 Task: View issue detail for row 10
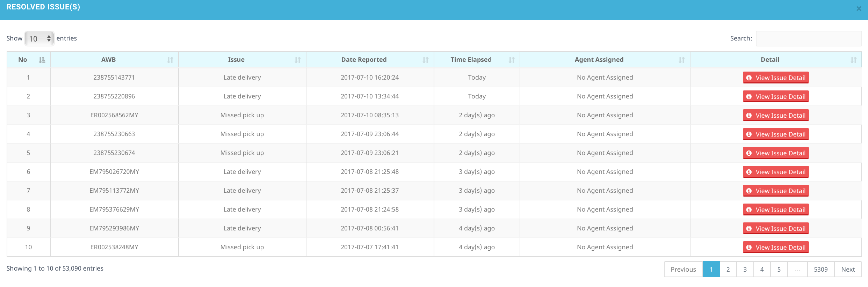coord(776,247)
